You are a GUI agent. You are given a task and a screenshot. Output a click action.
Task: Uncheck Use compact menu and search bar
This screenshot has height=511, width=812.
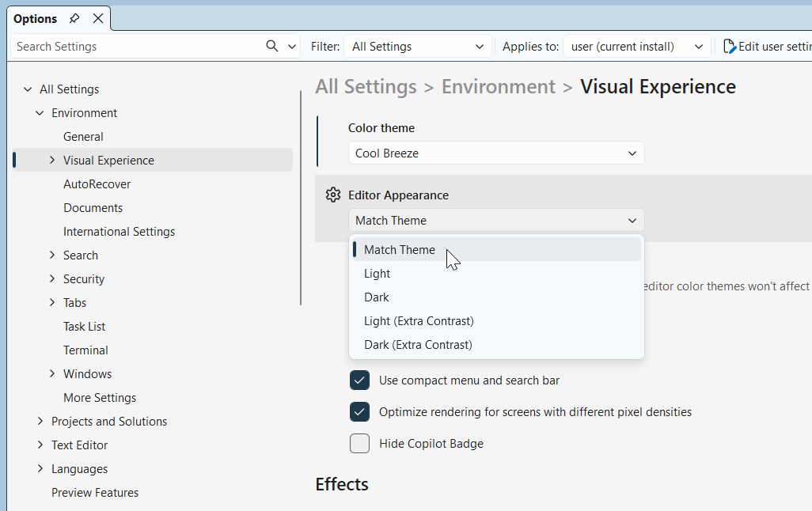pyautogui.click(x=359, y=380)
